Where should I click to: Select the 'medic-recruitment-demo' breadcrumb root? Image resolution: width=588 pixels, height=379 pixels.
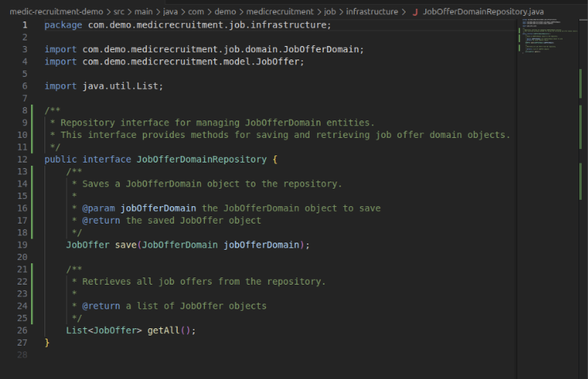tap(56, 12)
